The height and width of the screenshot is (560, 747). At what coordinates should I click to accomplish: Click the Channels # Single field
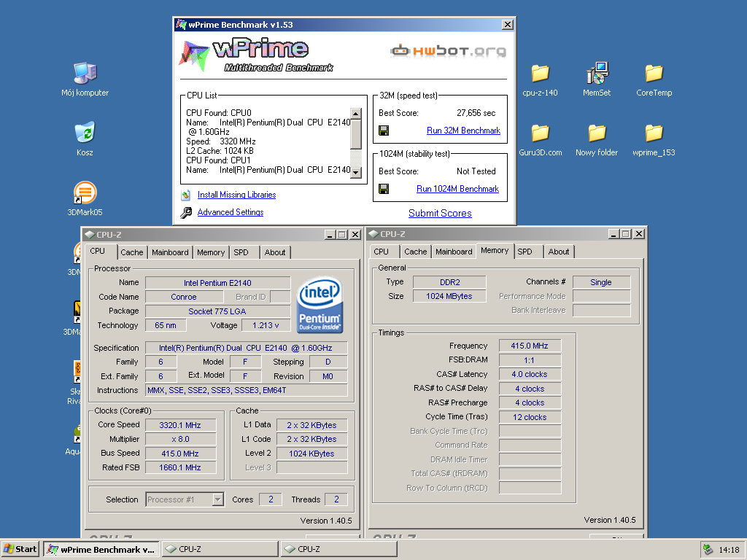601,282
